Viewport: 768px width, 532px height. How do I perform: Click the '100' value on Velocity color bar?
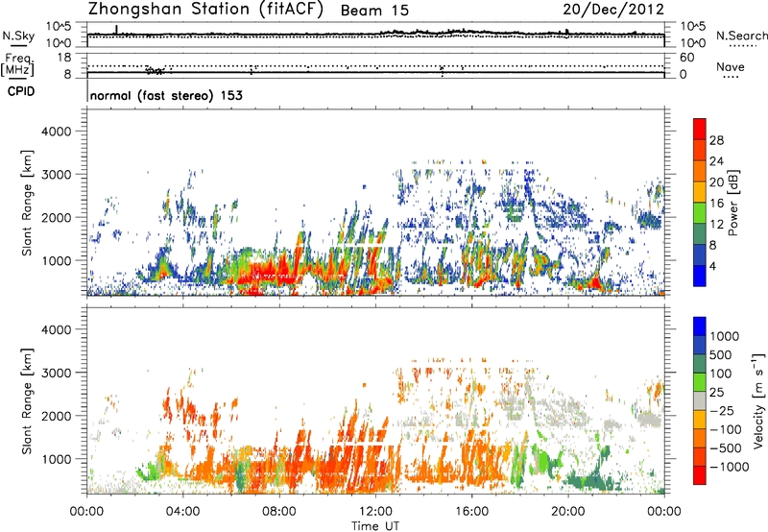click(x=721, y=374)
